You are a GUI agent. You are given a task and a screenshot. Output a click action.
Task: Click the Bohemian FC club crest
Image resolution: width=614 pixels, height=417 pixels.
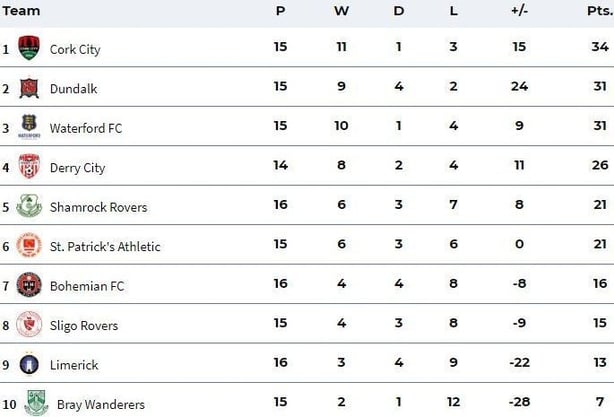[29, 285]
